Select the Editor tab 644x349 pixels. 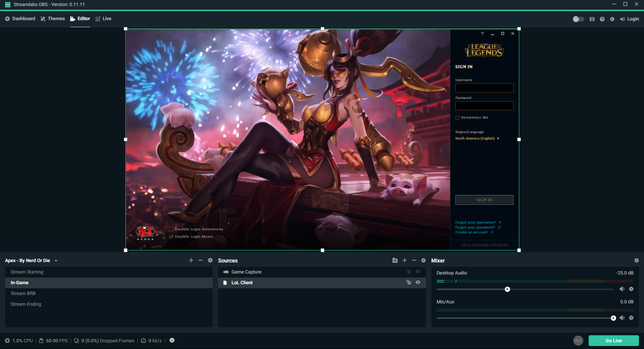(x=80, y=19)
